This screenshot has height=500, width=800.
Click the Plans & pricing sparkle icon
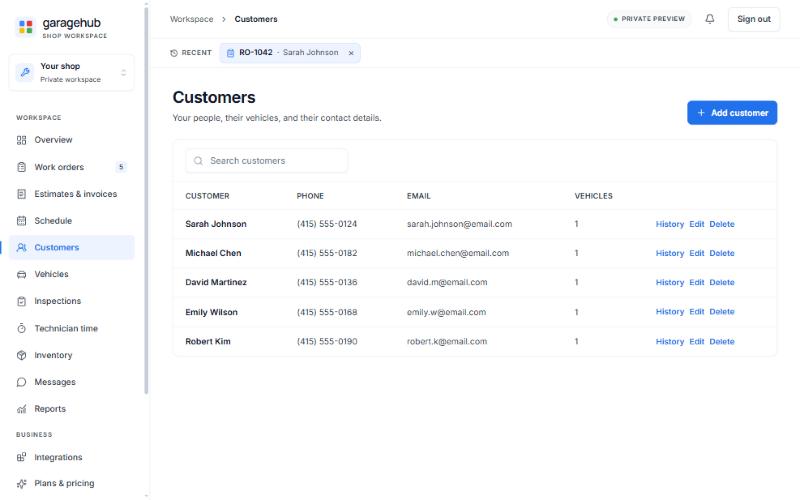21,483
